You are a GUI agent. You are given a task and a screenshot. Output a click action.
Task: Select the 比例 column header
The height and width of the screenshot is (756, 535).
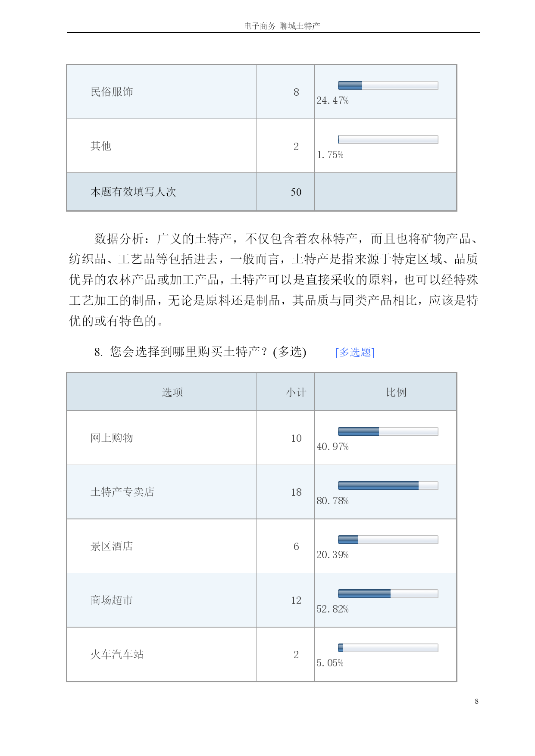(x=385, y=392)
